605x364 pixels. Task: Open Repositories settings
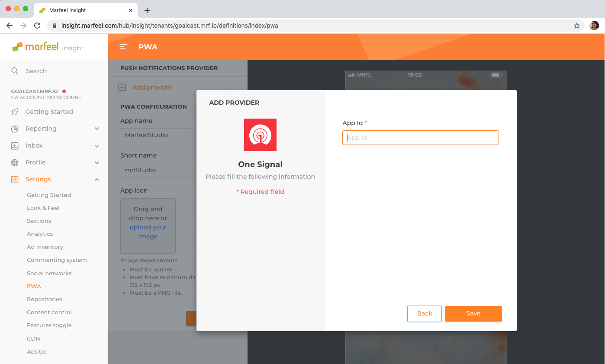coord(45,299)
